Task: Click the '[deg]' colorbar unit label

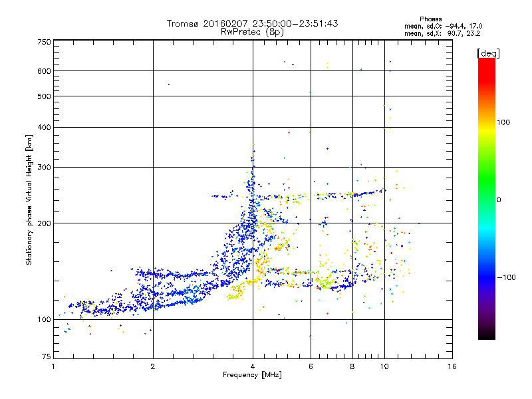Action: click(488, 54)
